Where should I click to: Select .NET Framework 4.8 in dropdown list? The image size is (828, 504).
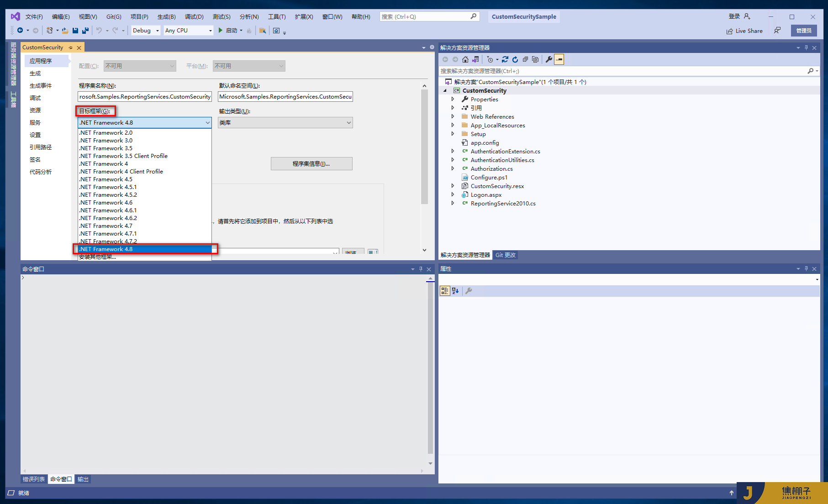point(145,249)
